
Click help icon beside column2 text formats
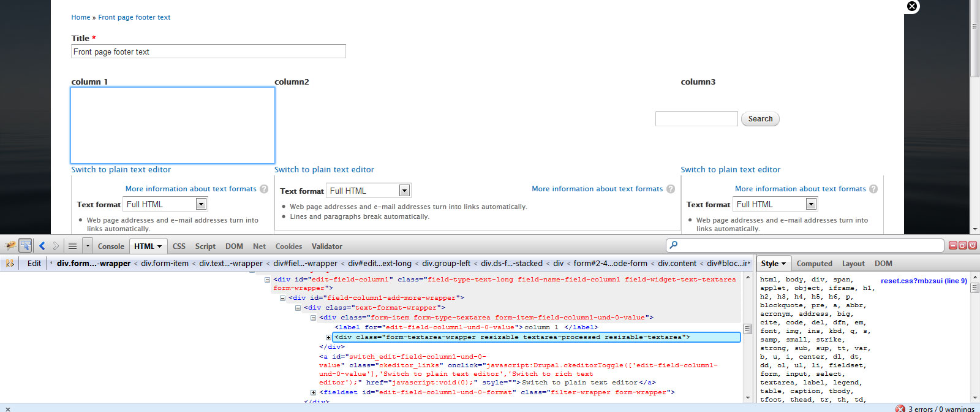pos(671,189)
